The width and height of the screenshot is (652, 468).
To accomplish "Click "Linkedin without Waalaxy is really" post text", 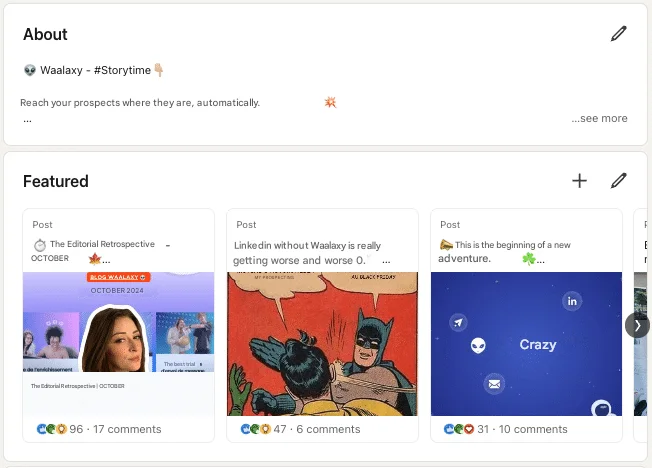I will 307,245.
